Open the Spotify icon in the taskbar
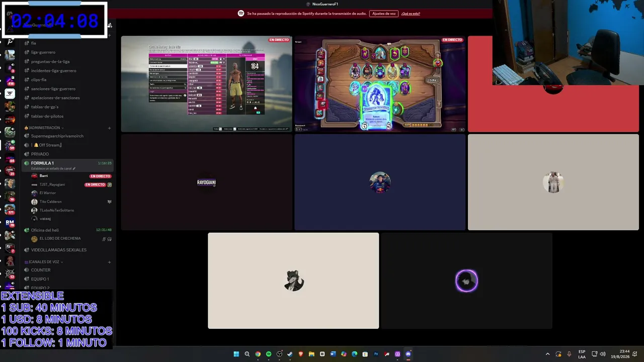 tap(269, 354)
